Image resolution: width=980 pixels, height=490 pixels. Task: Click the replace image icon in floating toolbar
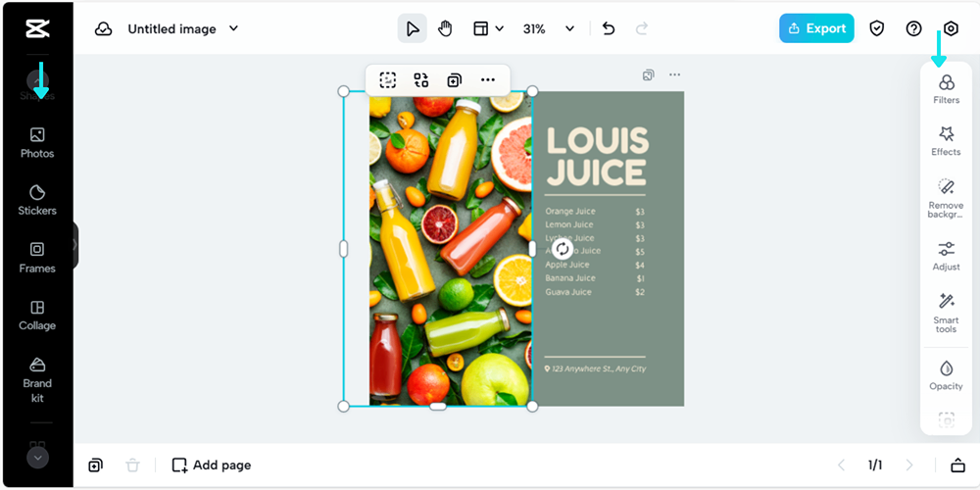(x=420, y=80)
